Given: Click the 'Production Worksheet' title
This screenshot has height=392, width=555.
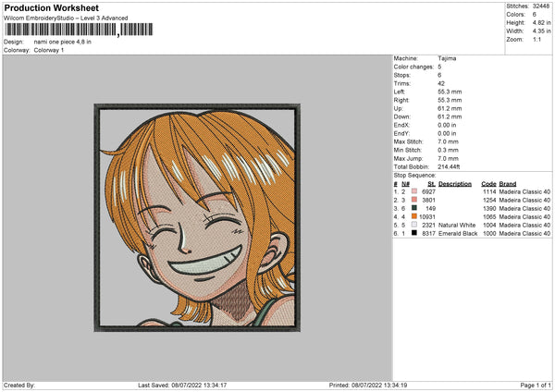Looking at the screenshot, I should tap(51, 7).
